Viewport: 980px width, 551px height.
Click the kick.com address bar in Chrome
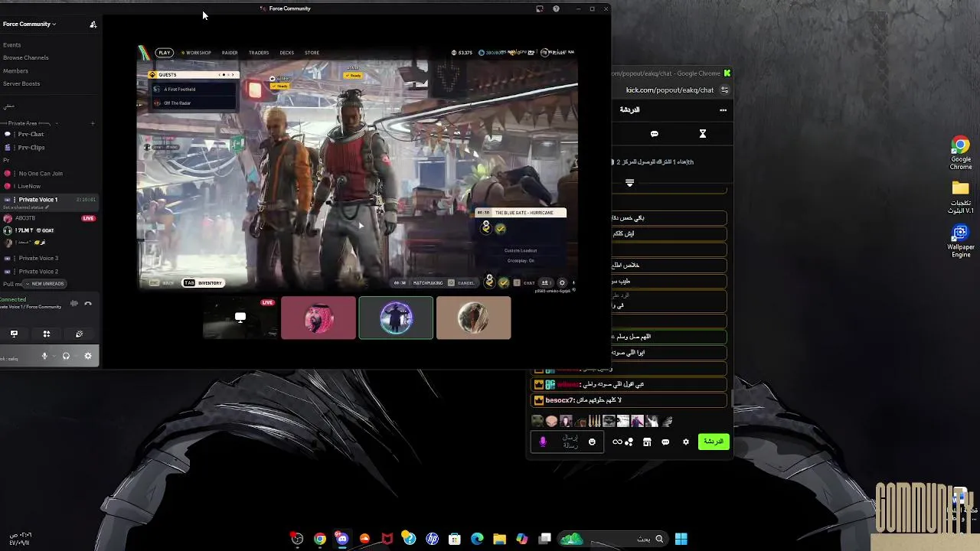pos(670,90)
